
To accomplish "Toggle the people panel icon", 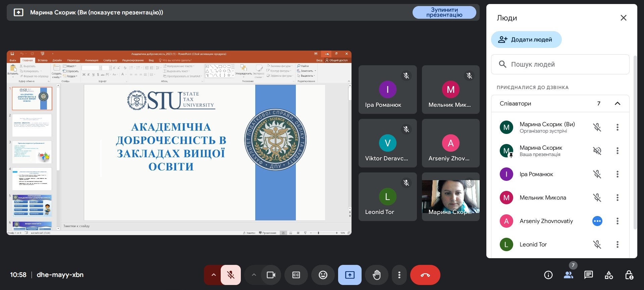I will [569, 275].
